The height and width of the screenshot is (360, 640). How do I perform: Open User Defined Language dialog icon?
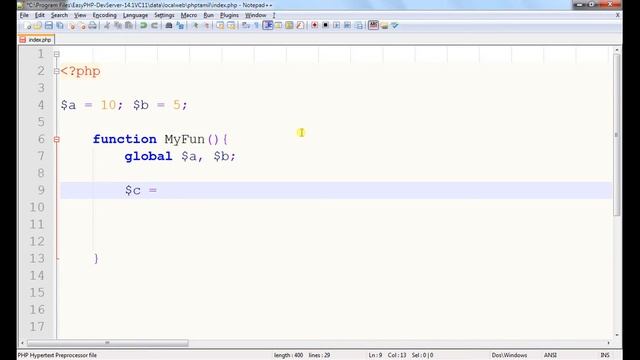[x=278, y=26]
